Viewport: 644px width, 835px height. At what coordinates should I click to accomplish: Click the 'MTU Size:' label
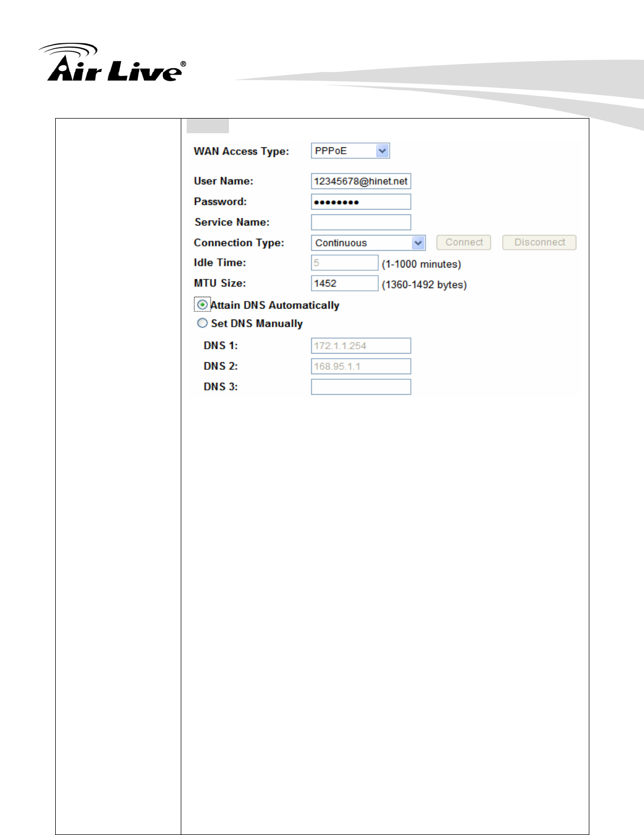220,283
